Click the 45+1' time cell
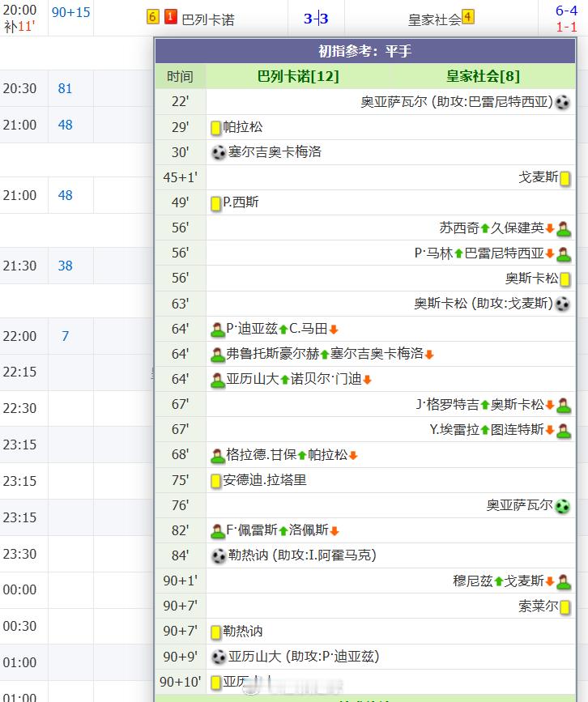This screenshot has height=702, width=588. pyautogui.click(x=180, y=178)
